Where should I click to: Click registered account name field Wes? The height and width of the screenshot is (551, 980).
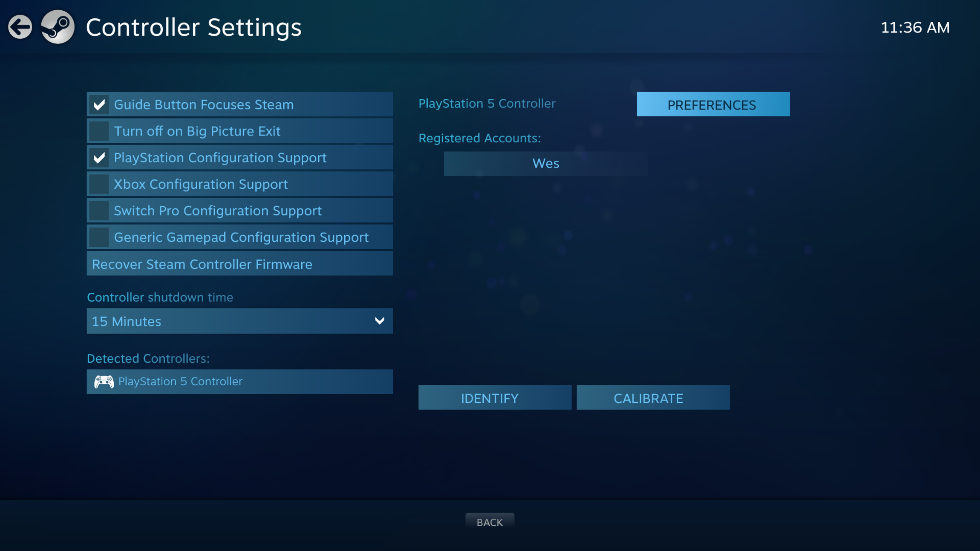coord(545,163)
